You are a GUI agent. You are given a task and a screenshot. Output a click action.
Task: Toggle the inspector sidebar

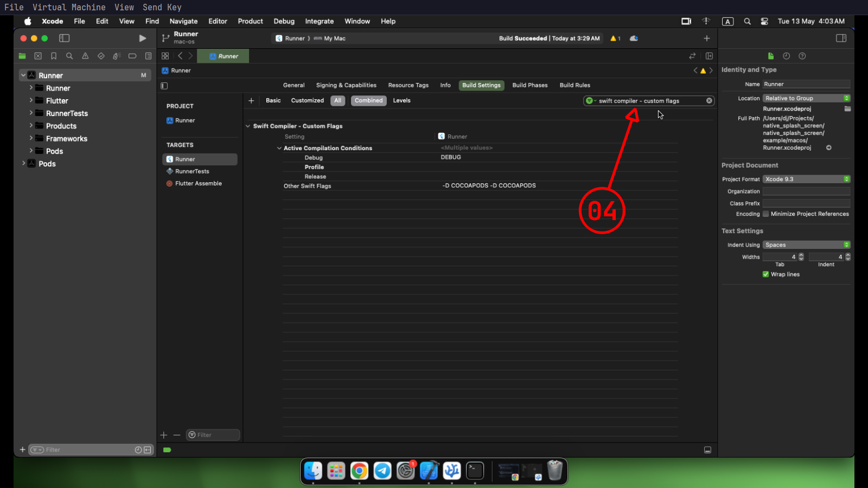click(x=841, y=38)
